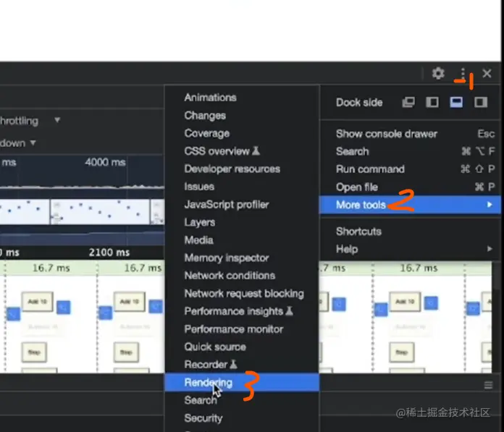Open the throttling dropdown arrow

pyautogui.click(x=57, y=120)
